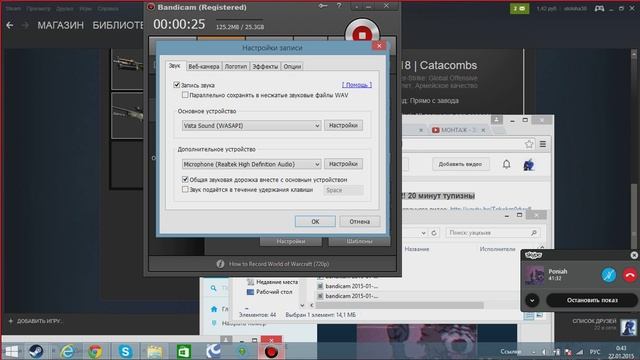
Task: Open the Vista Sound (WASAPI) dropdown
Action: [251, 125]
